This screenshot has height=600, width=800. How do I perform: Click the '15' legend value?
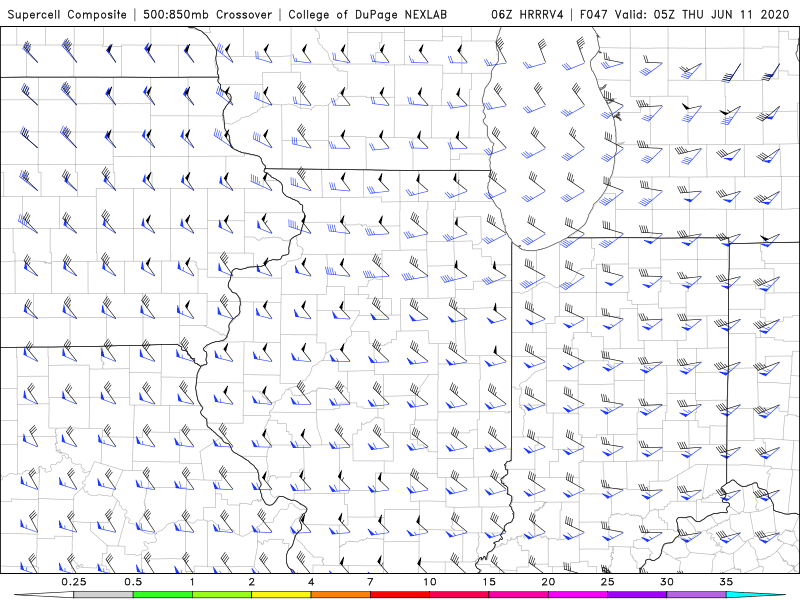tap(489, 582)
